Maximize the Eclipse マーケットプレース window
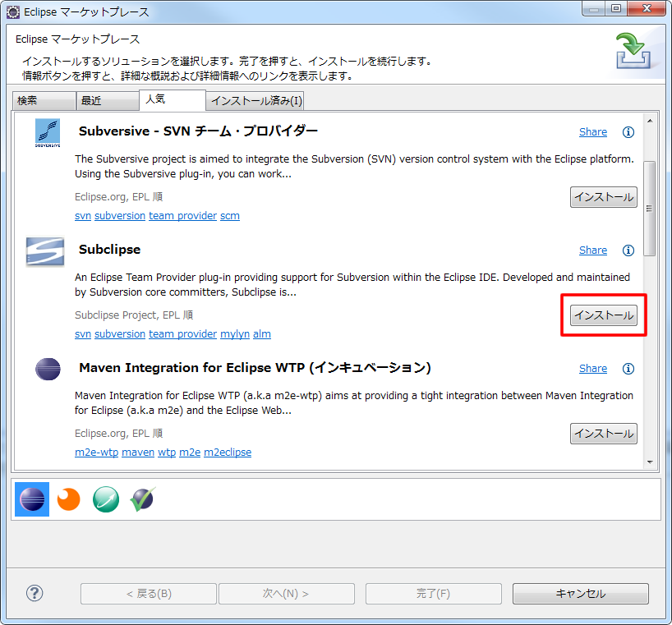Viewport: 672px width, 625px height. point(616,8)
